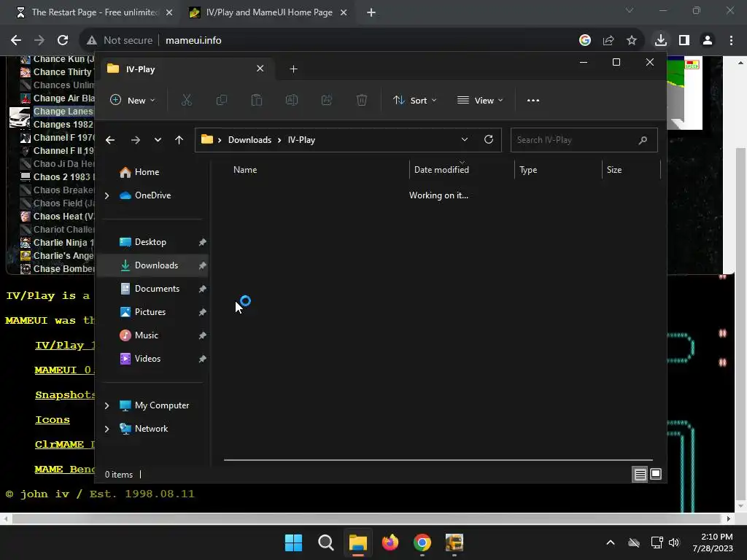The width and height of the screenshot is (747, 560).
Task: Expand the OneDrive tree node
Action: 107,195
